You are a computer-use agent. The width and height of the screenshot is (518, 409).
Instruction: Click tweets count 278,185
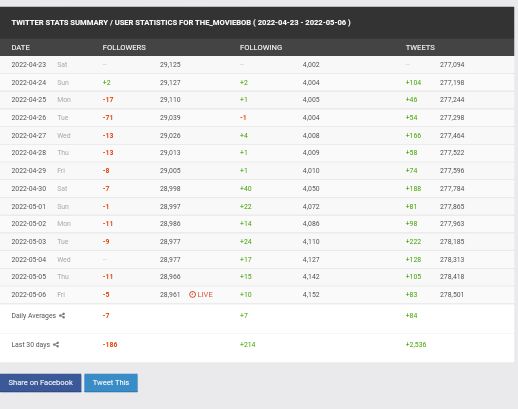click(452, 242)
